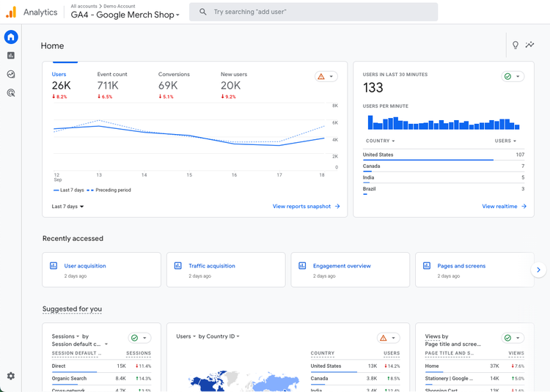Viewport: 550px width, 392px height.
Task: Click the search magnifier icon
Action: click(x=202, y=12)
